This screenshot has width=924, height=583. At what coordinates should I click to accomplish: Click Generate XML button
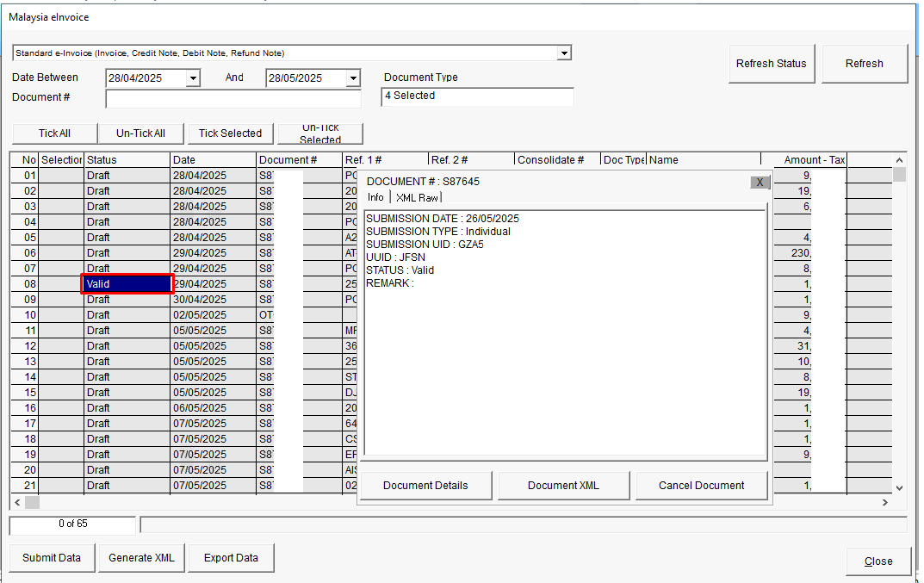tap(141, 558)
